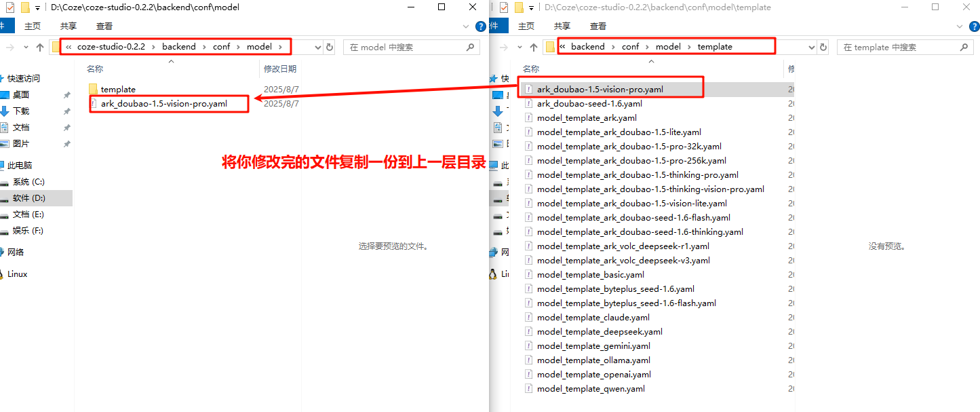Go to model in template window breadcrumb
Screen dimensions: 980x412
(668, 47)
